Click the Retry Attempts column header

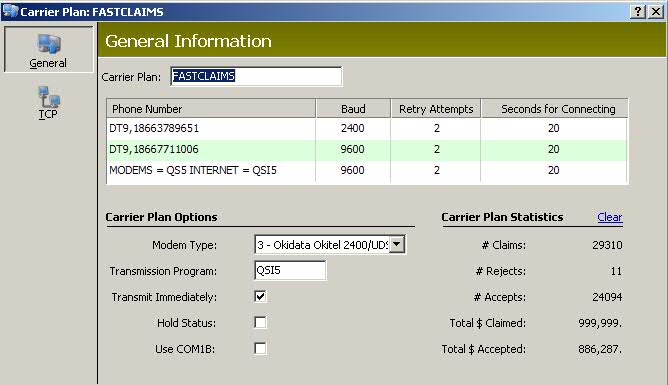point(436,109)
